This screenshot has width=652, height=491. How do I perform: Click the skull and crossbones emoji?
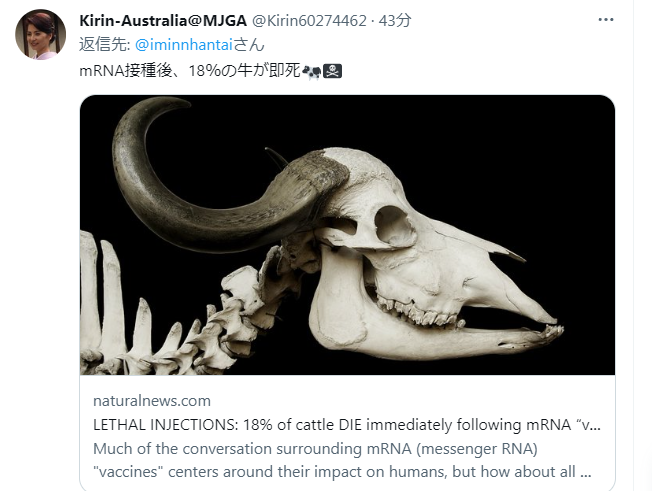332,71
